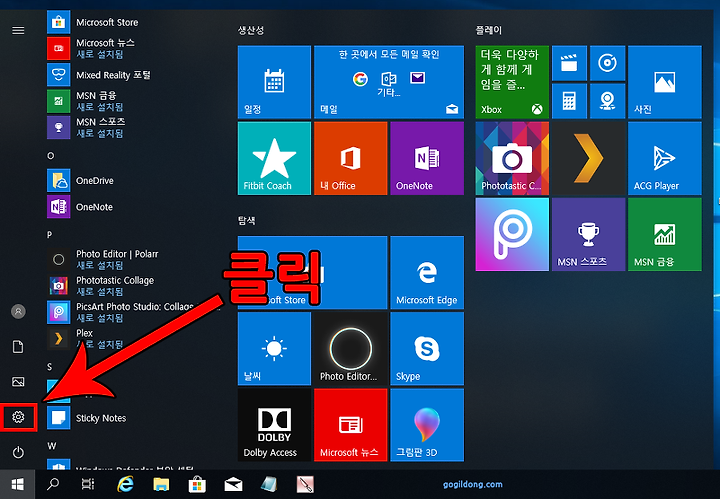
Task: Open the purple OneNote tile
Action: 427,158
